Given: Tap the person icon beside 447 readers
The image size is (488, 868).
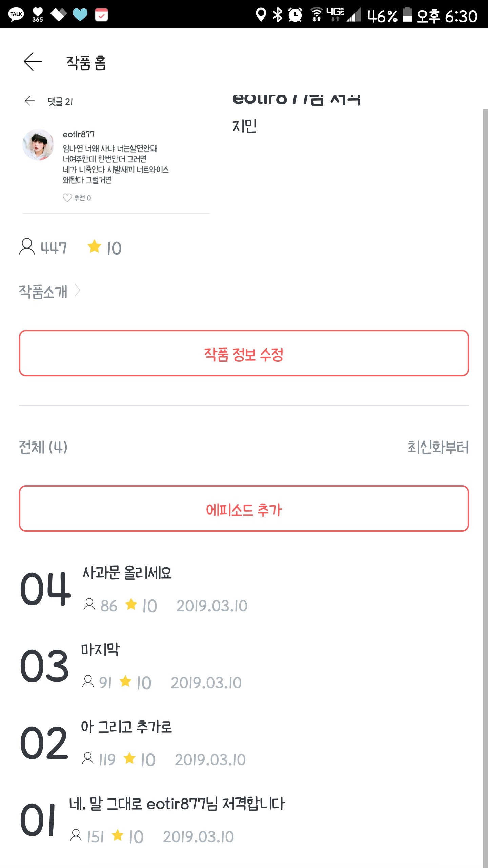Looking at the screenshot, I should tap(27, 246).
